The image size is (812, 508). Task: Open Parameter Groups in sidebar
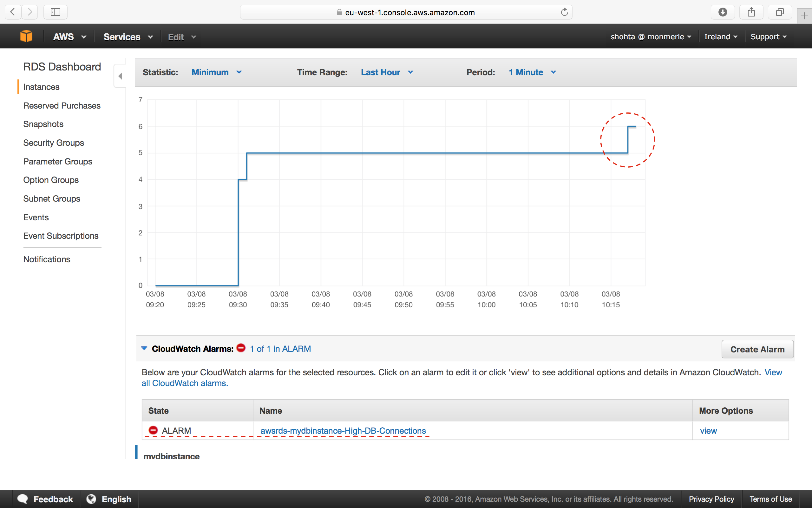[58, 161]
